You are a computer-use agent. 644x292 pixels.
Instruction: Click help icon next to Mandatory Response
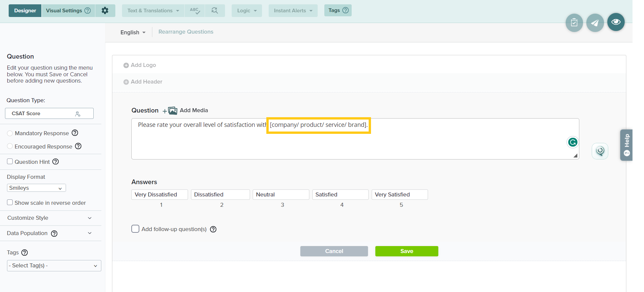75,133
